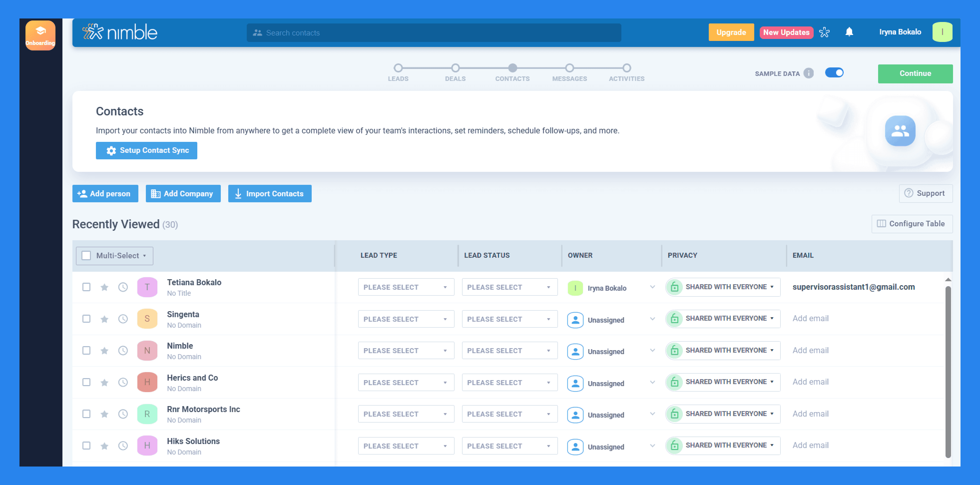Open Configure Table

(912, 224)
